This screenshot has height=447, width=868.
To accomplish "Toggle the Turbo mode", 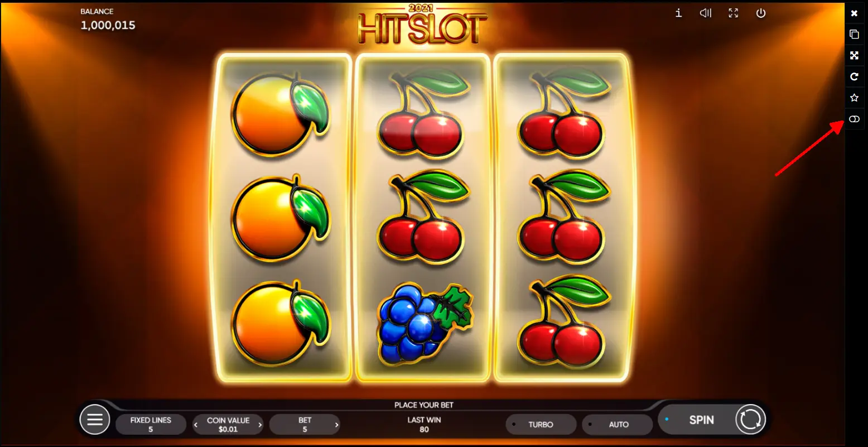I will [x=541, y=424].
